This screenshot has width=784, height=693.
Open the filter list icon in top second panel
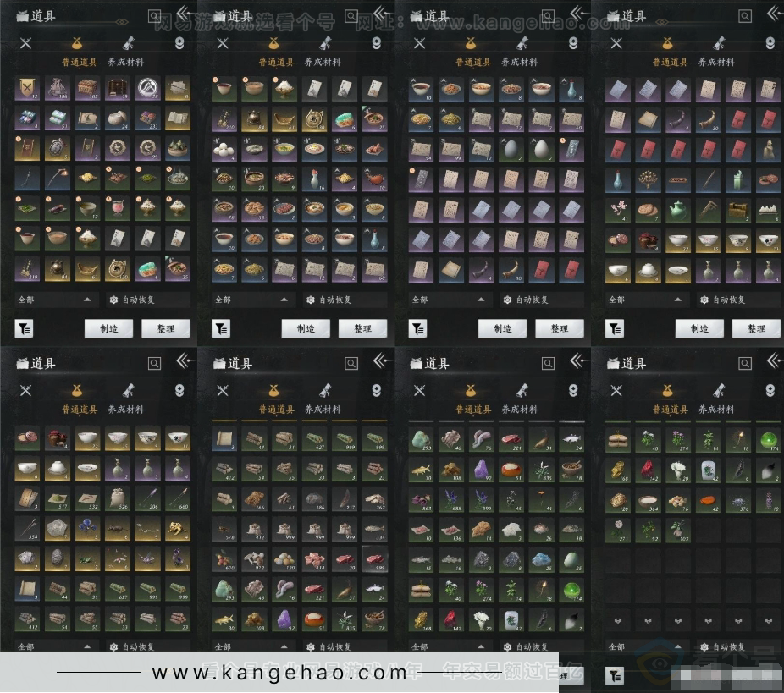click(221, 328)
